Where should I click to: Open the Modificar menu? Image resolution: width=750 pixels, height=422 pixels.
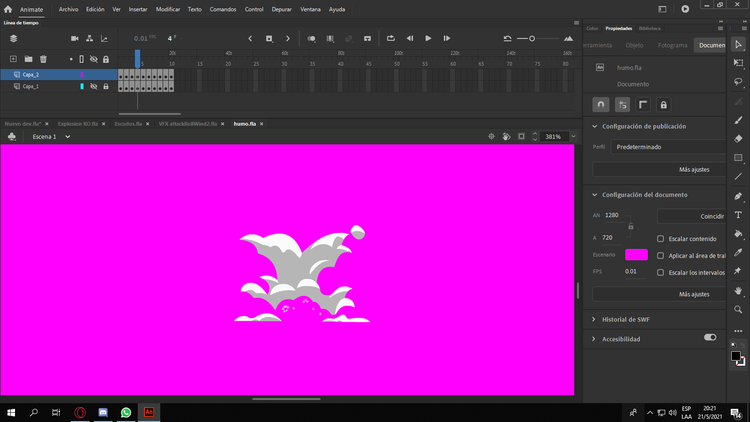[168, 9]
